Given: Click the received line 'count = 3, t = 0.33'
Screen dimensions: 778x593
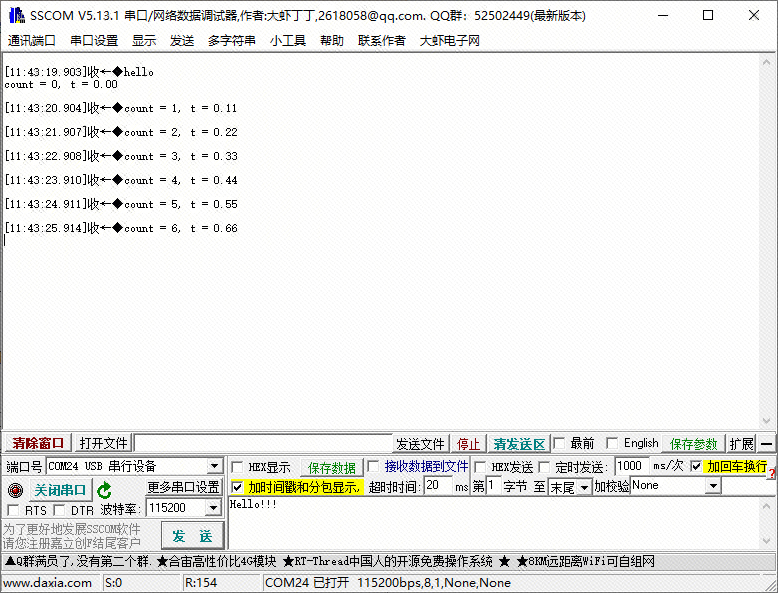Looking at the screenshot, I should point(121,156).
